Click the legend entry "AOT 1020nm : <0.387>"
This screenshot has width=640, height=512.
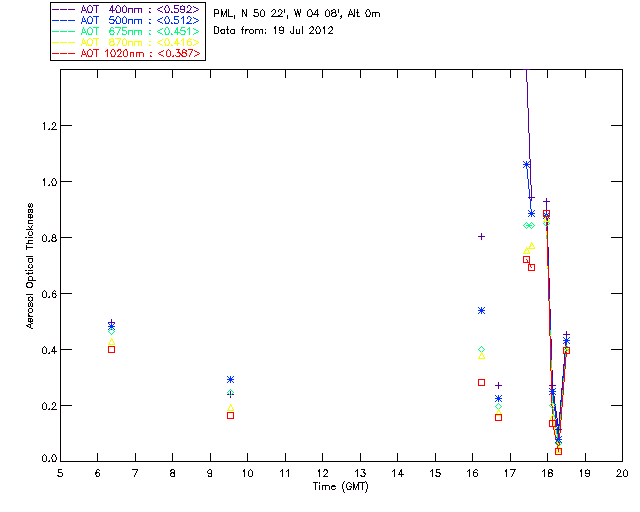[x=126, y=53]
